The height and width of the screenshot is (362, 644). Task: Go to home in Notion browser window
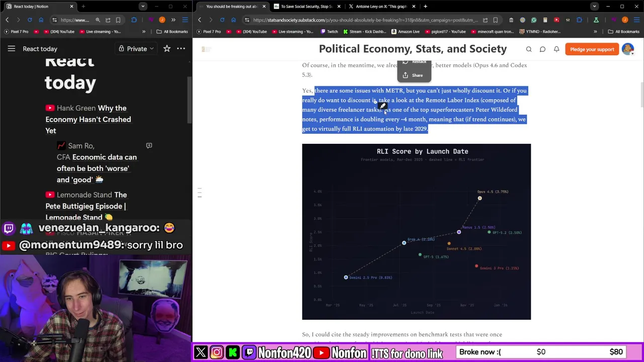coord(41,20)
